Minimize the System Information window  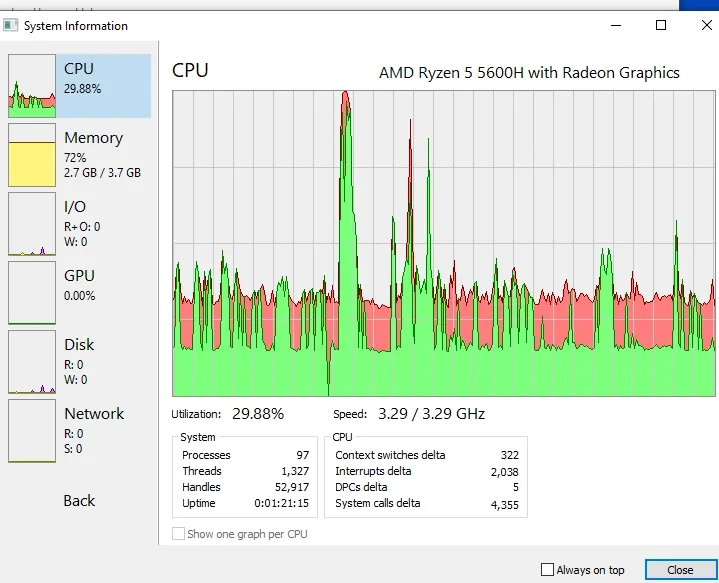click(x=616, y=25)
